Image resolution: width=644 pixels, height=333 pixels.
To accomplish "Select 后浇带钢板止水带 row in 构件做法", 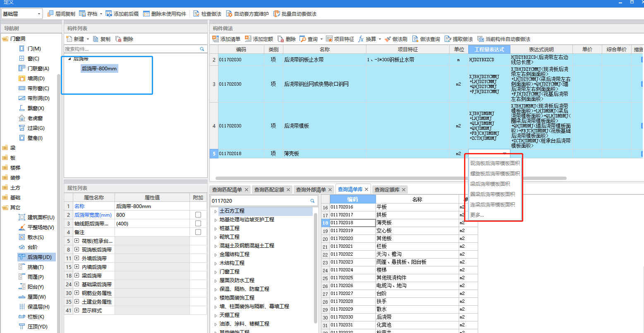I will (426, 60).
